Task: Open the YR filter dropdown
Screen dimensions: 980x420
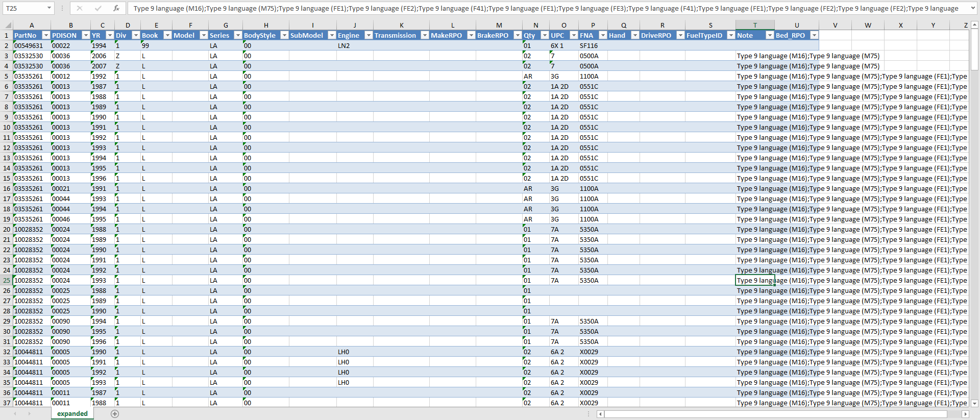Action: pyautogui.click(x=109, y=35)
